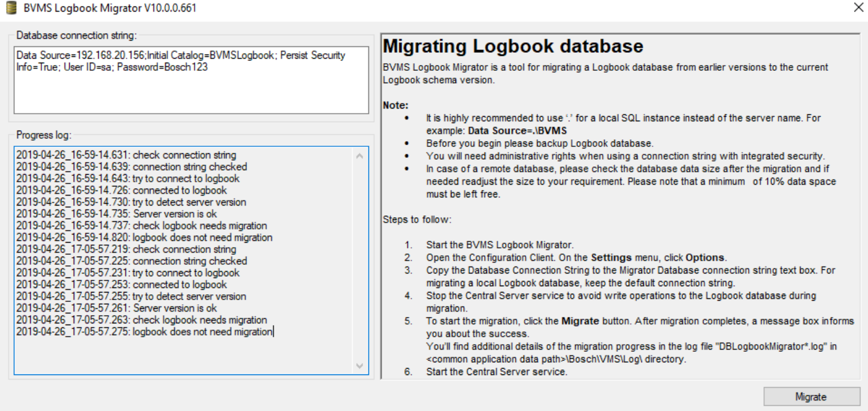
Task: Click the "Migrating Logbook database" heading
Action: (x=513, y=46)
